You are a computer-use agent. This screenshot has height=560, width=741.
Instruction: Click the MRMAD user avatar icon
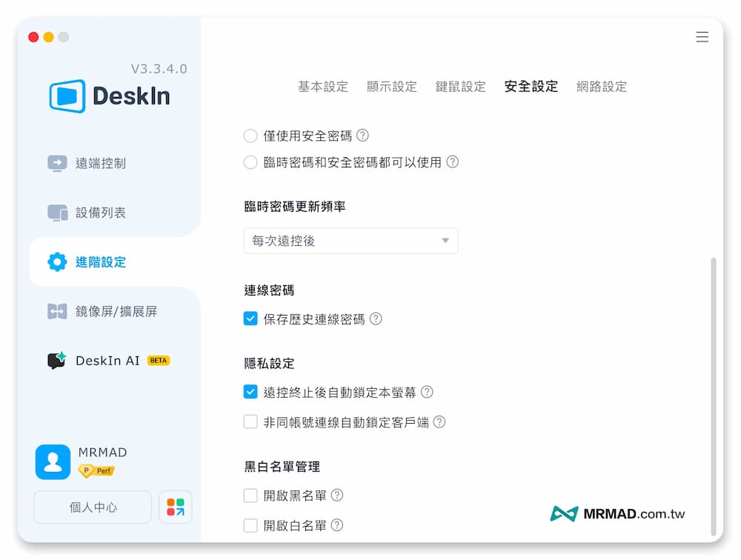tap(52, 463)
